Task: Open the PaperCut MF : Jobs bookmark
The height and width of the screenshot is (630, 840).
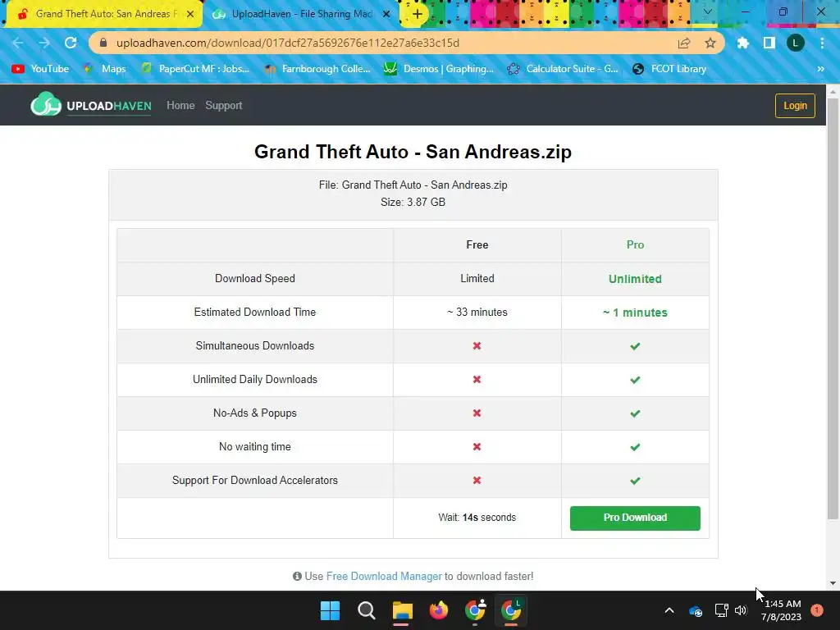Action: [195, 69]
